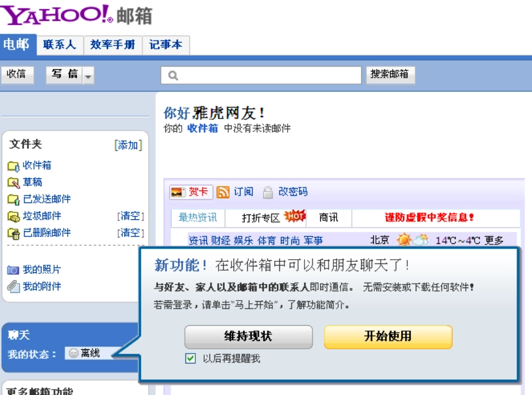Click the HOT badge icon
This screenshot has height=395, width=532.
(x=295, y=216)
